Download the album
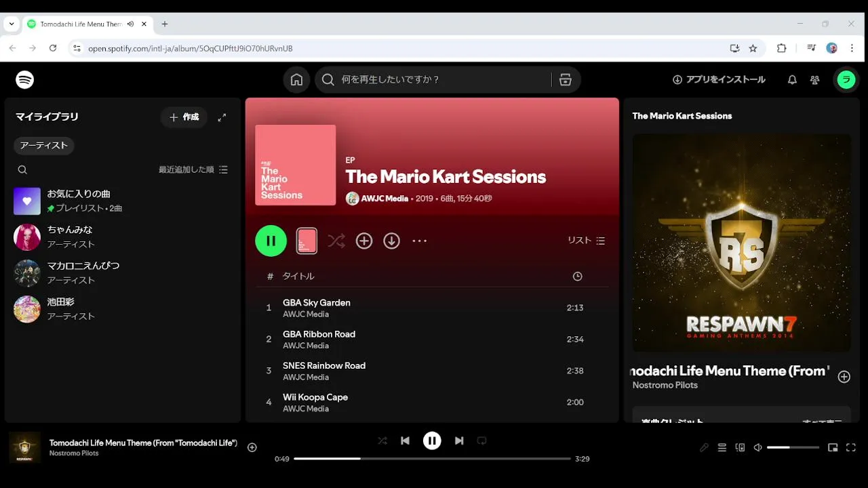 (392, 241)
